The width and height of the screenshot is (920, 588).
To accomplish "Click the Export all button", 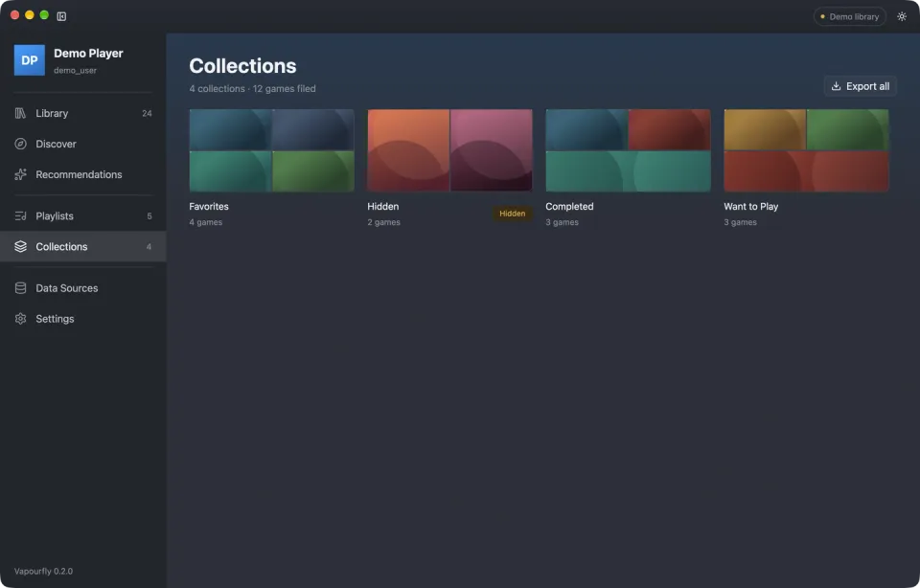I will [x=861, y=86].
